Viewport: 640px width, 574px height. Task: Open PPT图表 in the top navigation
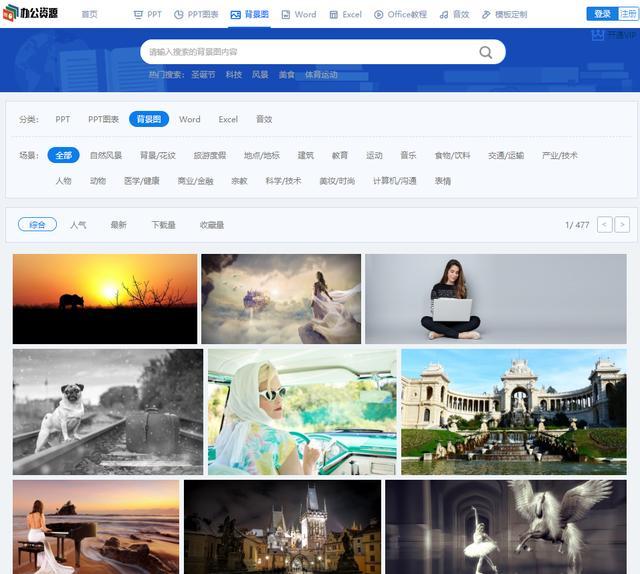[196, 15]
